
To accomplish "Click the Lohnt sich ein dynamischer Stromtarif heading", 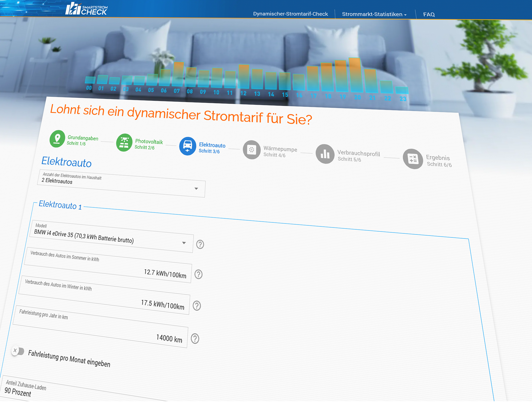I will [x=181, y=115].
